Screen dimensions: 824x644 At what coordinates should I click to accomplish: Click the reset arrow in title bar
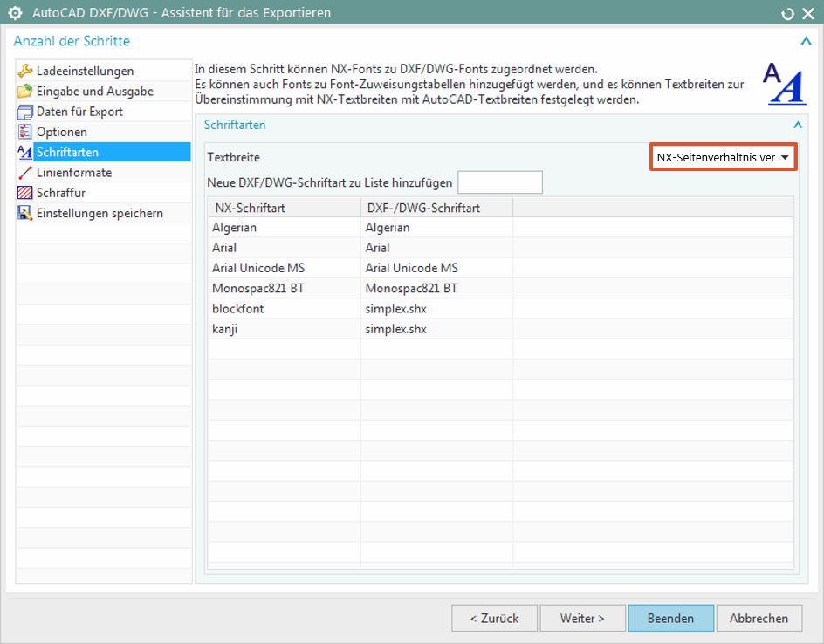click(x=788, y=13)
